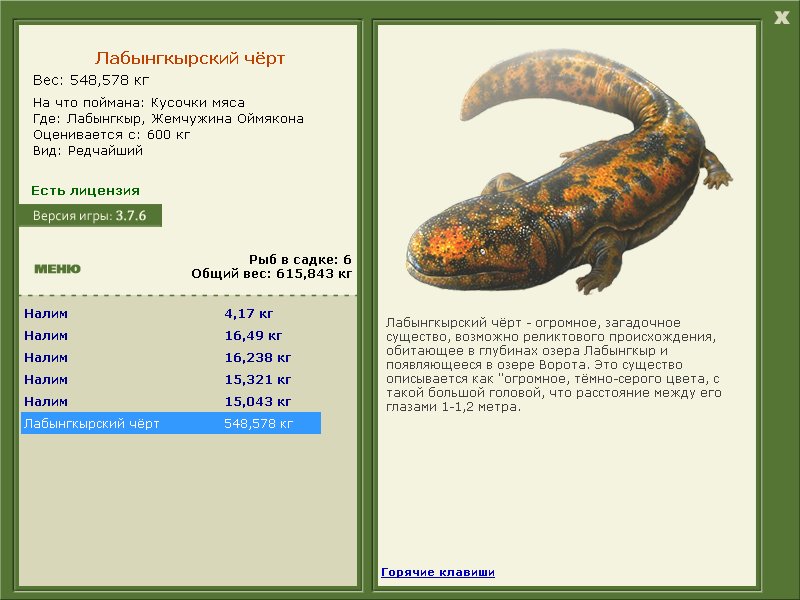Click the creature description paragraph
The width and height of the screenshot is (800, 600).
coord(554,364)
